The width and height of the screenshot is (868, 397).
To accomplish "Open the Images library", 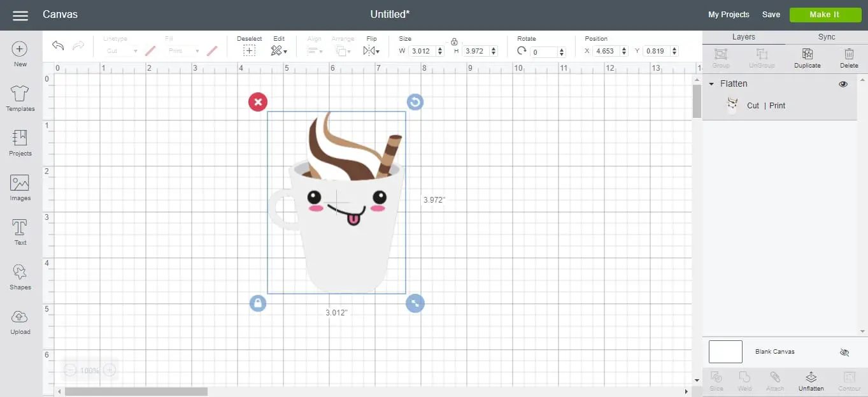I will [20, 187].
